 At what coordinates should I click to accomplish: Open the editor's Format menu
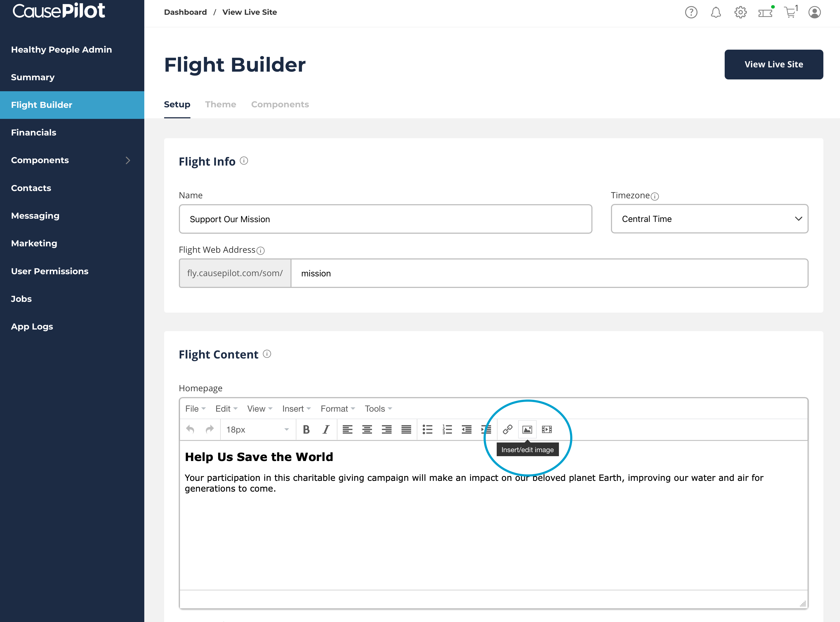tap(337, 408)
